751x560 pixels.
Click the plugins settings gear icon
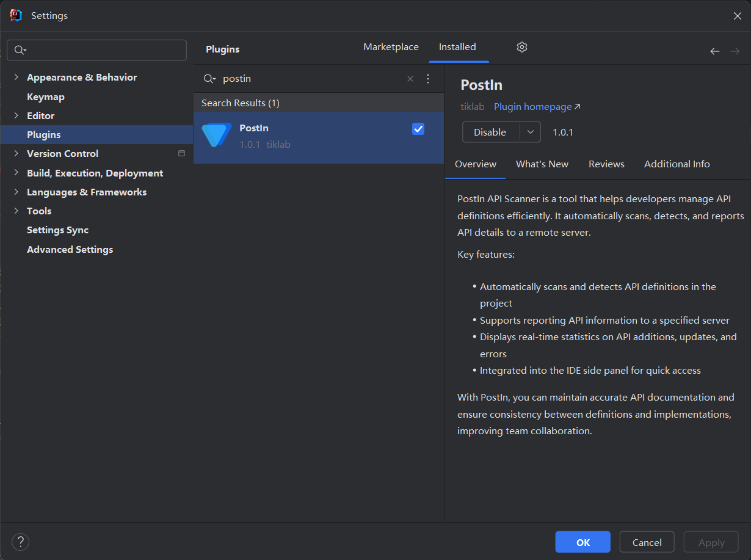521,47
